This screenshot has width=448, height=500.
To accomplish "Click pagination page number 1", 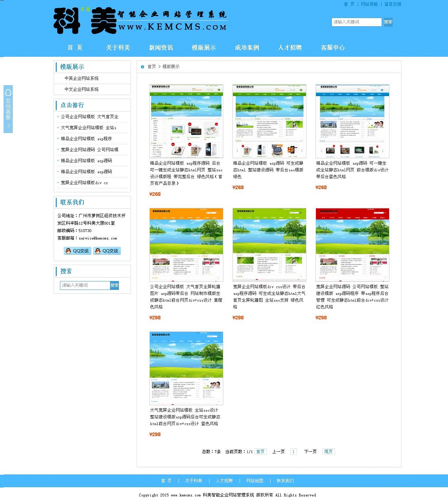I will [x=293, y=452].
